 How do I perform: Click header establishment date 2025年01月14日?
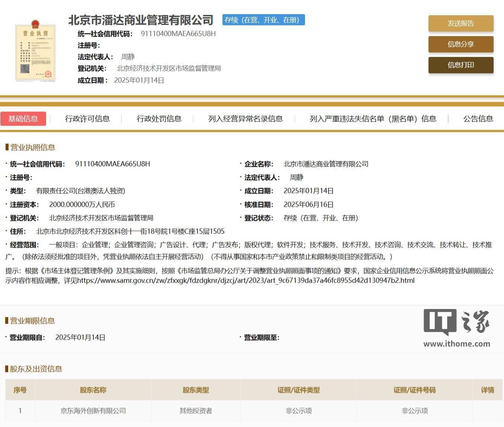pyautogui.click(x=139, y=80)
